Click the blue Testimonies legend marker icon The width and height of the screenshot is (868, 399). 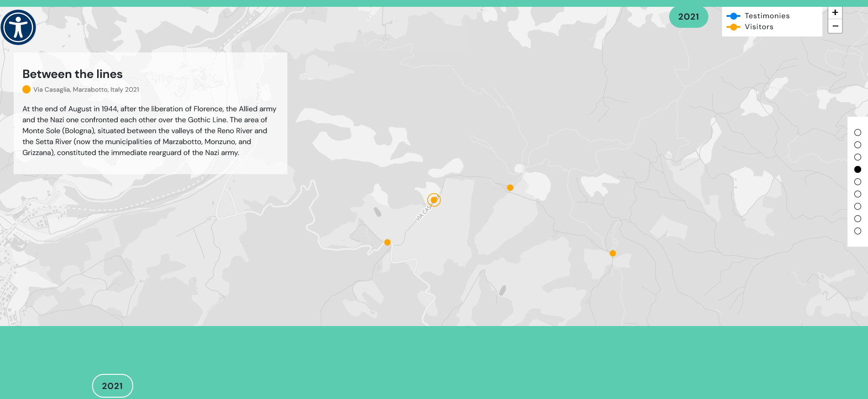tap(733, 16)
